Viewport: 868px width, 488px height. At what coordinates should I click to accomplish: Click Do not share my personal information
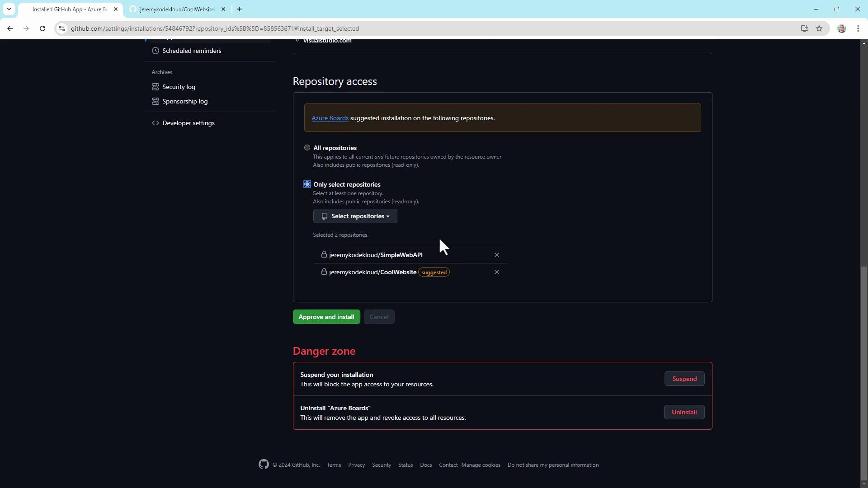tap(553, 465)
